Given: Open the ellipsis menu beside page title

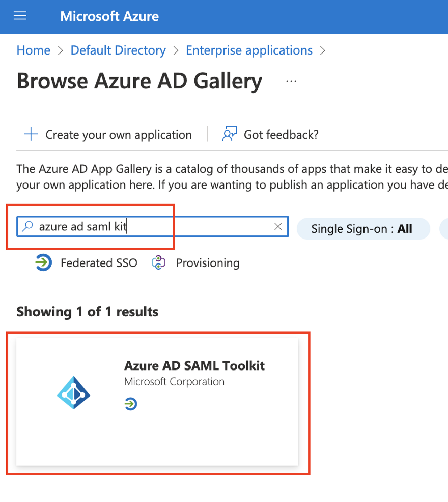Looking at the screenshot, I should point(291,81).
